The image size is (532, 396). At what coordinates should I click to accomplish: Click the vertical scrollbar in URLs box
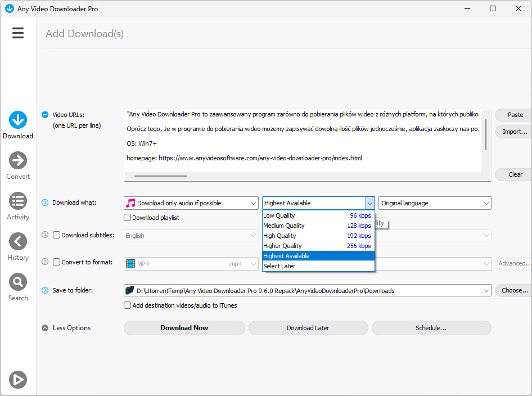[486, 134]
